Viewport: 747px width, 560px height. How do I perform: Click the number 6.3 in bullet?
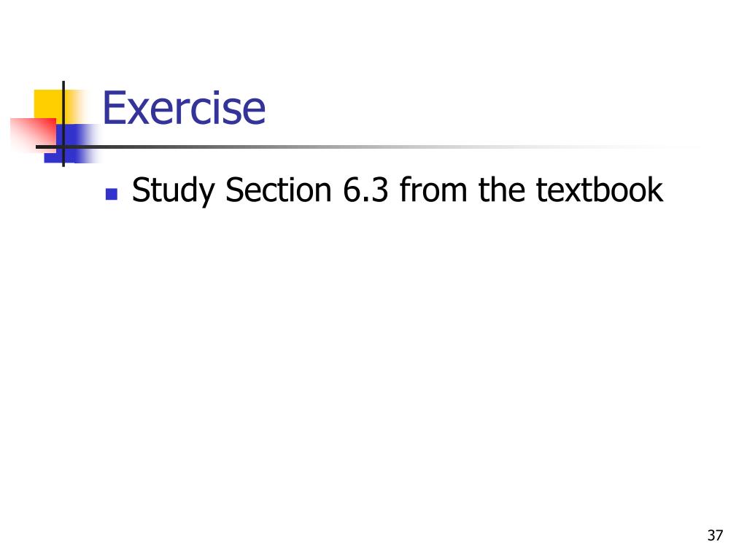[365, 190]
